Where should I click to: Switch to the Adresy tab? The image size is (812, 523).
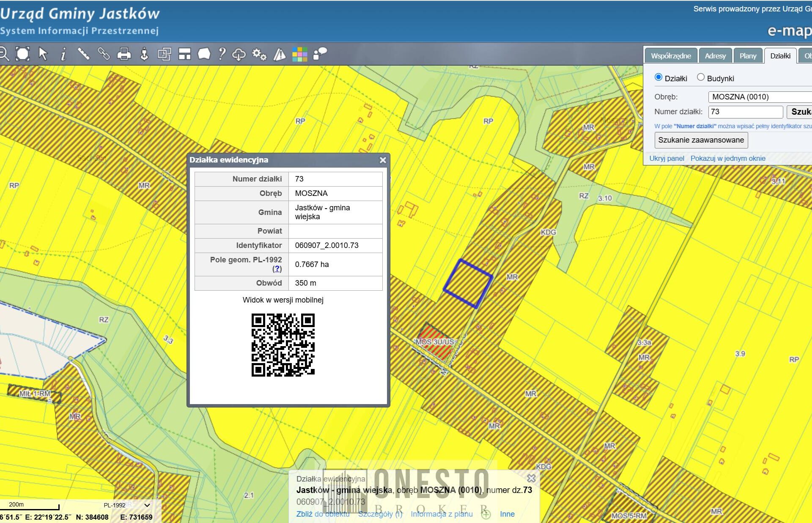click(x=715, y=56)
